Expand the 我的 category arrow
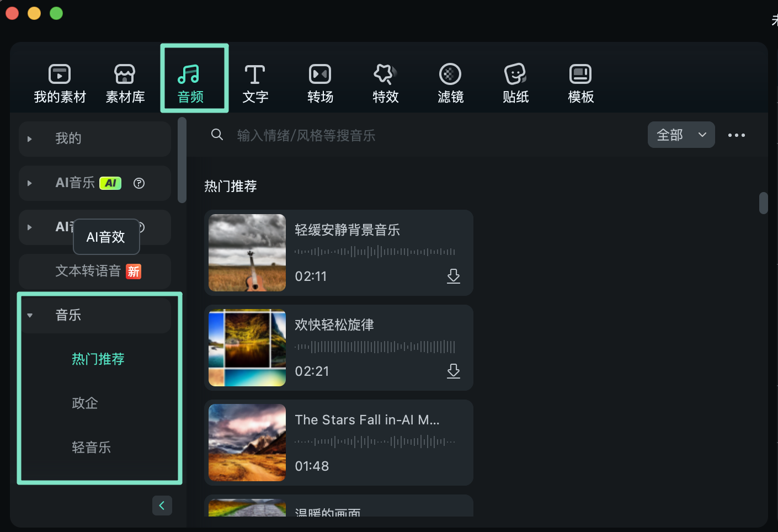The image size is (778, 532). click(x=30, y=139)
